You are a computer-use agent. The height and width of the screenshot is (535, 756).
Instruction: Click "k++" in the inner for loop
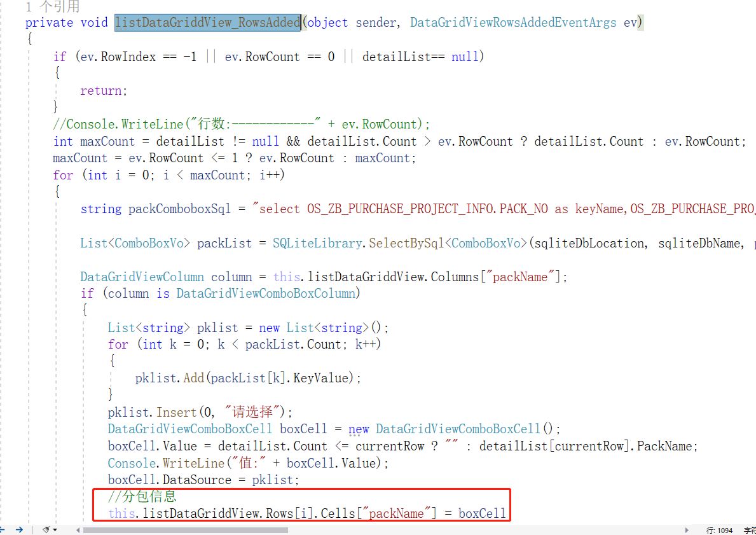366,344
